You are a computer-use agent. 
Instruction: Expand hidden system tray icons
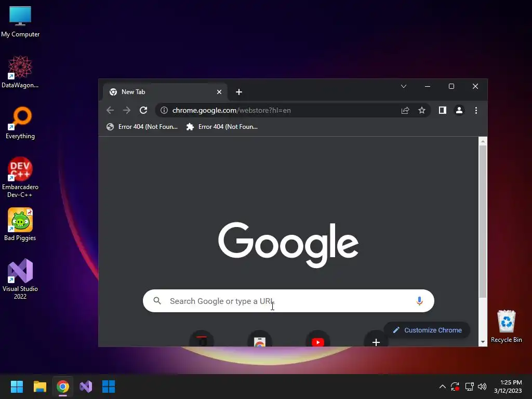[x=443, y=387]
